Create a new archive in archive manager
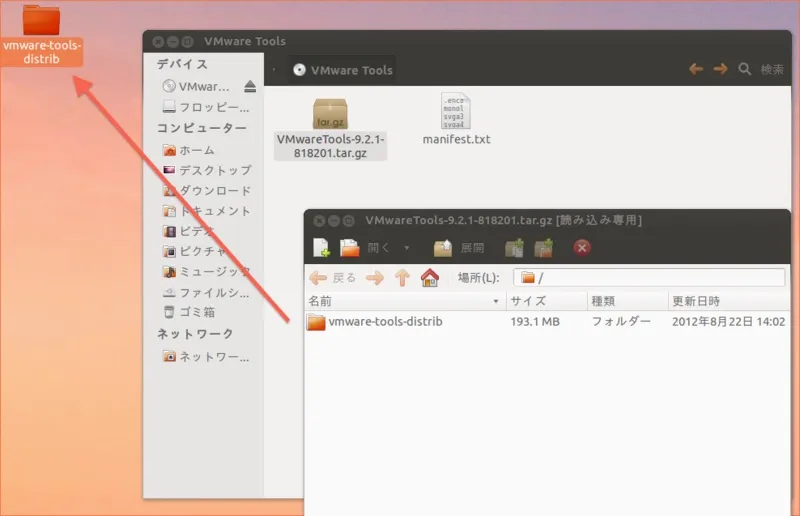The width and height of the screenshot is (800, 516). 321,248
